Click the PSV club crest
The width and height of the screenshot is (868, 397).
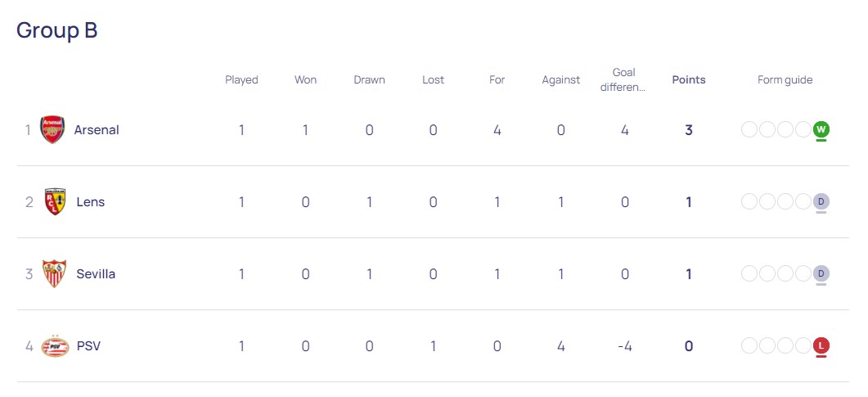(55, 346)
